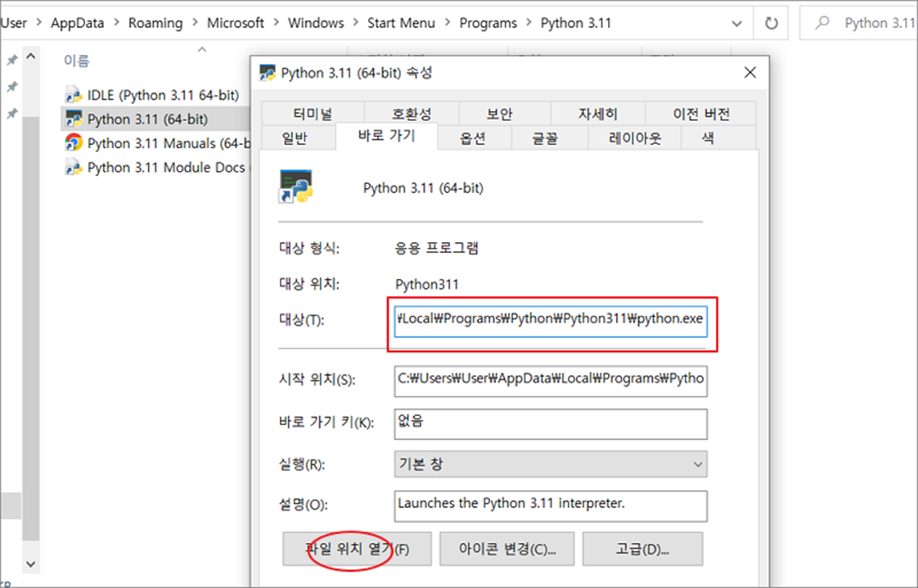Click the Python 3.11 Module Docs icon
The height and width of the screenshot is (588, 918).
[73, 168]
